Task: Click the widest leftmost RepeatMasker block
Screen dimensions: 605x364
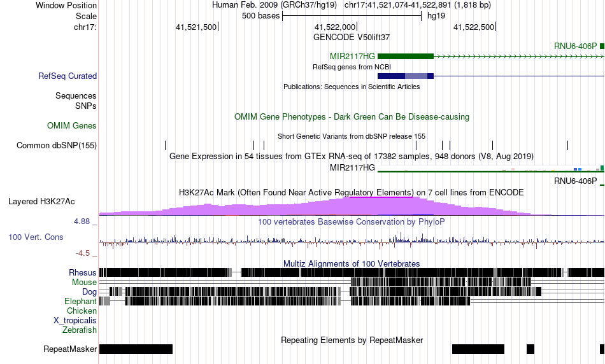Action: click(x=136, y=349)
